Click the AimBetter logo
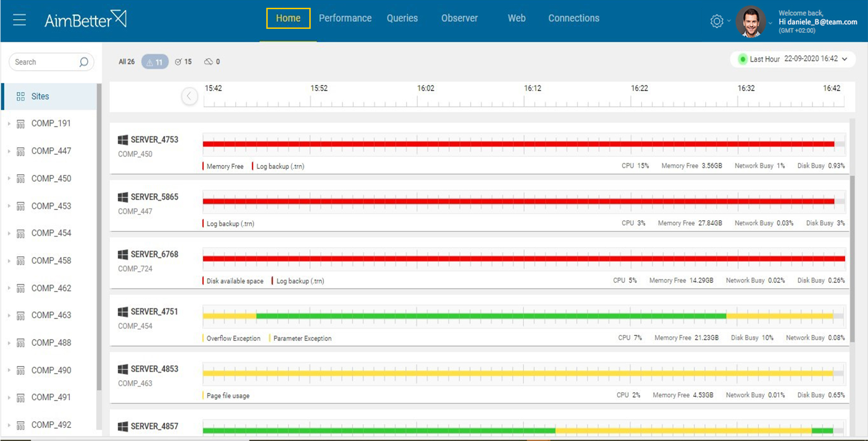The width and height of the screenshot is (868, 441). (84, 19)
